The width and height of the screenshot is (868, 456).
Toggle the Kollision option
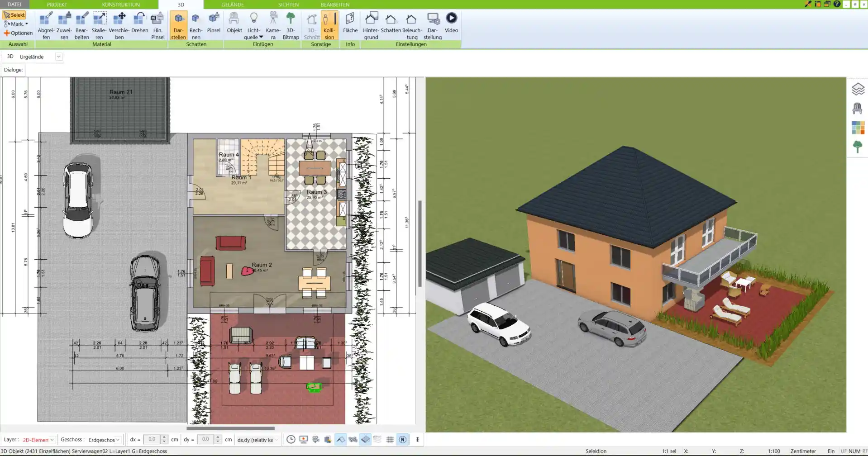[x=329, y=26]
